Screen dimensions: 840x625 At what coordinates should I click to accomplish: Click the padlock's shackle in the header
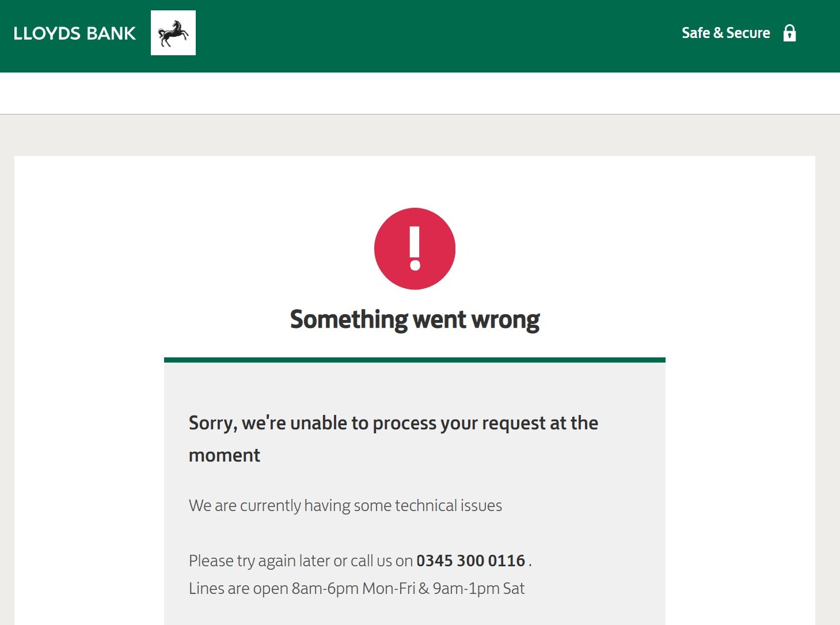(790, 28)
